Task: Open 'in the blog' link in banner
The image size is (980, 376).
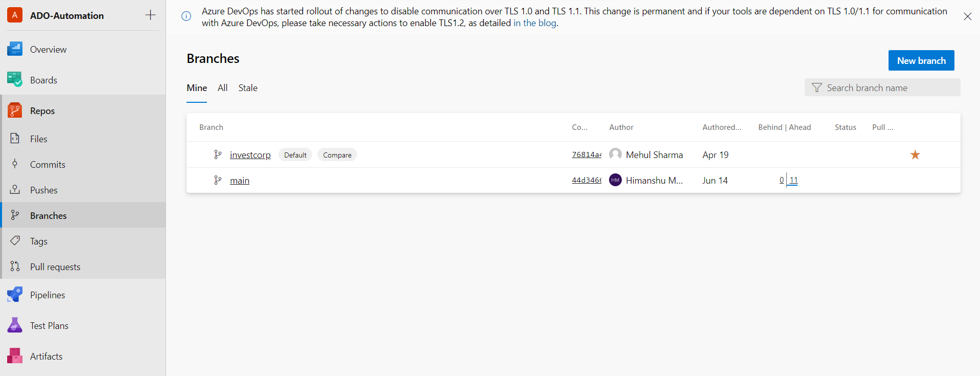Action: pyautogui.click(x=535, y=23)
